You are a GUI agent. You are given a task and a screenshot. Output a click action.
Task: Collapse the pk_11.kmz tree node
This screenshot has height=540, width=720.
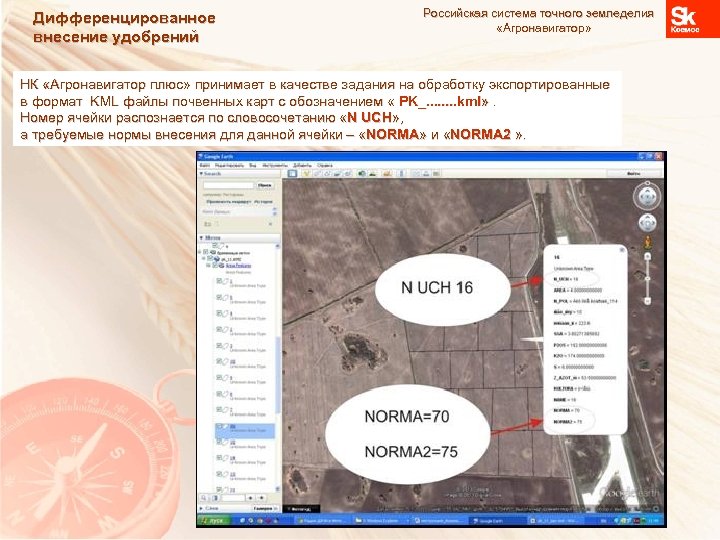(204, 259)
